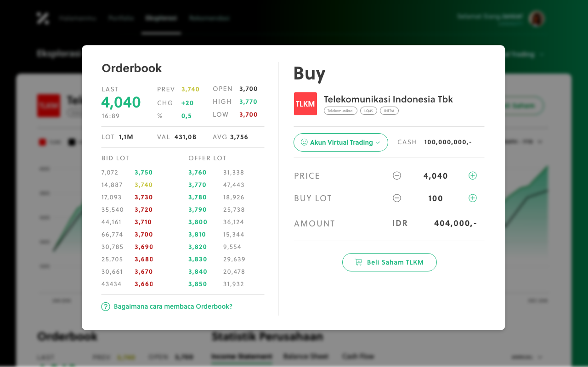Decrease price with the minus icon

click(x=397, y=175)
